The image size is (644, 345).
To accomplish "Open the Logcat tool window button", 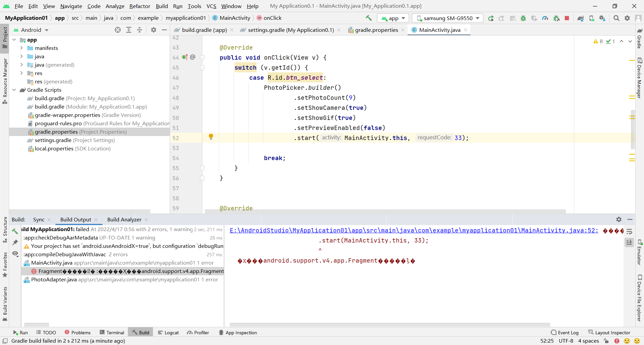I will [x=168, y=333].
